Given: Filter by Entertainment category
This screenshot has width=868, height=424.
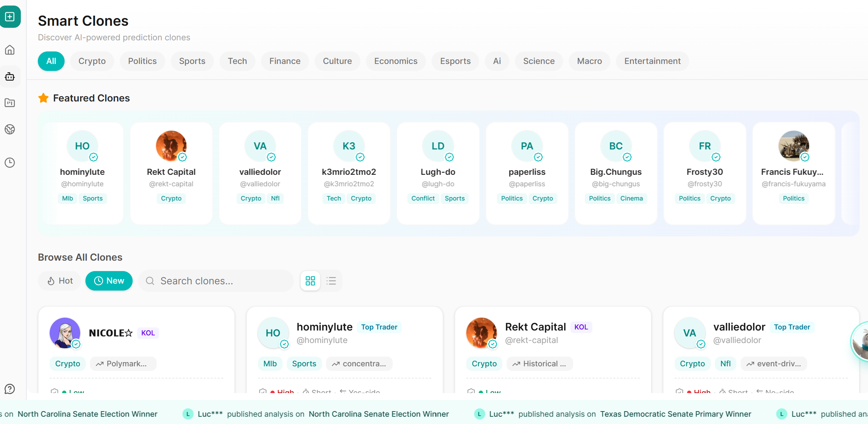Looking at the screenshot, I should (652, 61).
